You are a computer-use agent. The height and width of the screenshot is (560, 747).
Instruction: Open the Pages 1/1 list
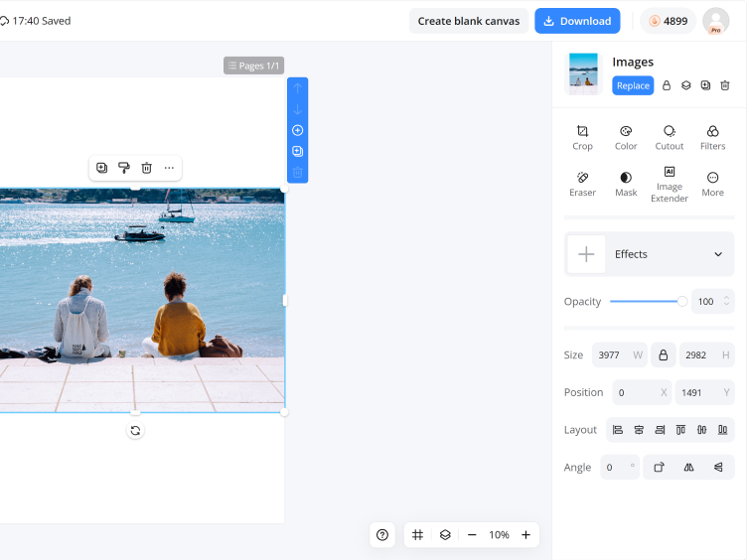coord(253,66)
